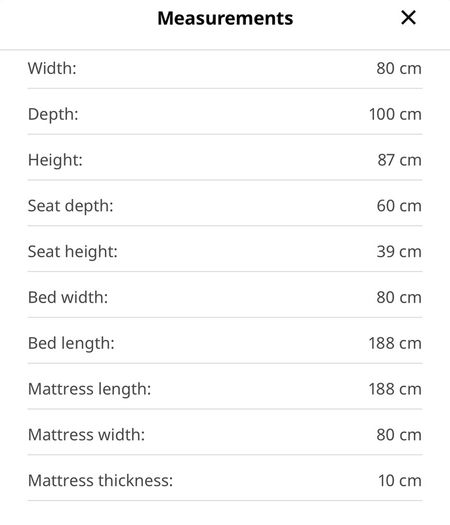The height and width of the screenshot is (525, 450).
Task: Click the Depth value 100 cm
Action: [x=395, y=114]
